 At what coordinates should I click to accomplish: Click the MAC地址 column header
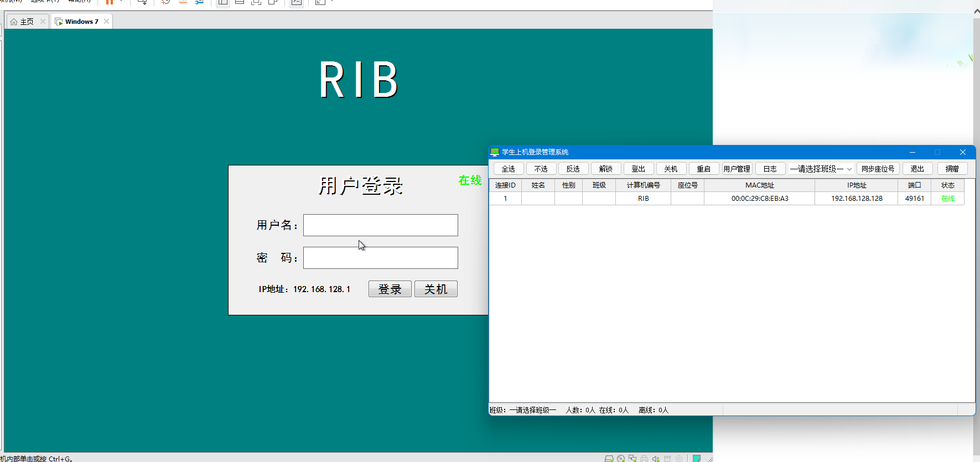pyautogui.click(x=760, y=185)
